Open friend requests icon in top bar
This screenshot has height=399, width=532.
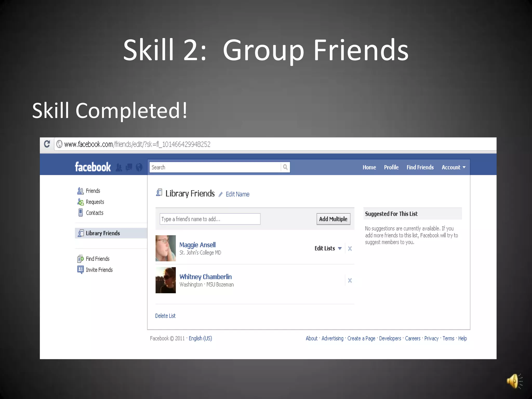[x=119, y=168]
